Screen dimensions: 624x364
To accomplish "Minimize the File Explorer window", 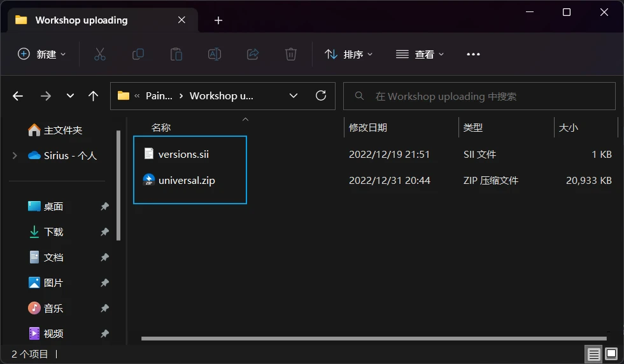I will [530, 12].
